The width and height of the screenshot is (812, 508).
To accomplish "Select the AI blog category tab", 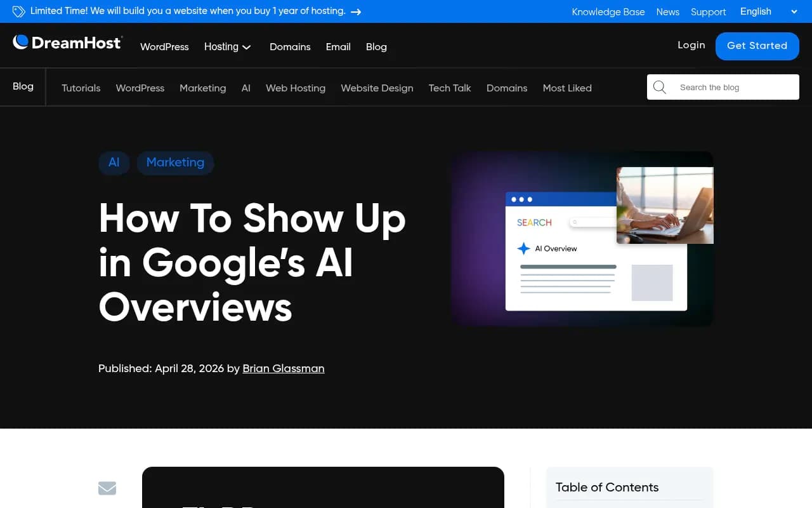I will point(246,88).
